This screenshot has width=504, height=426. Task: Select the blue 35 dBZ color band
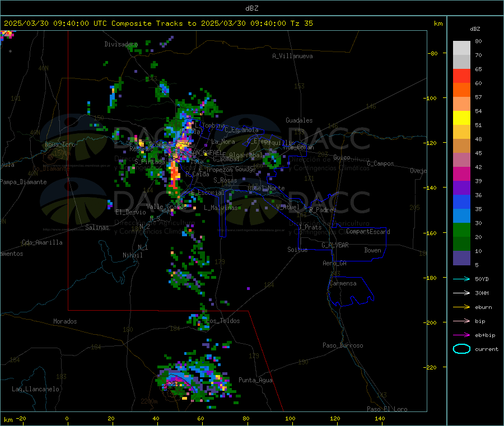point(461,202)
